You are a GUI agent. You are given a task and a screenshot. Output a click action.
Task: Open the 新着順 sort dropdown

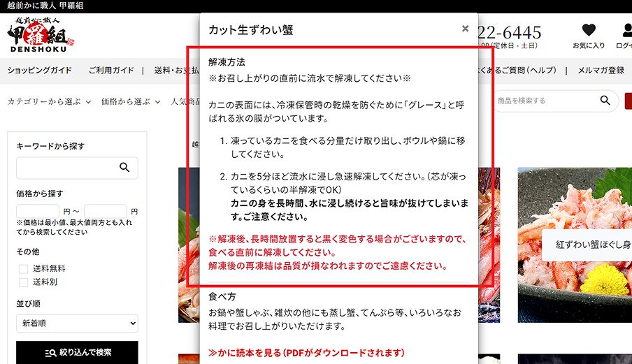[x=77, y=323]
